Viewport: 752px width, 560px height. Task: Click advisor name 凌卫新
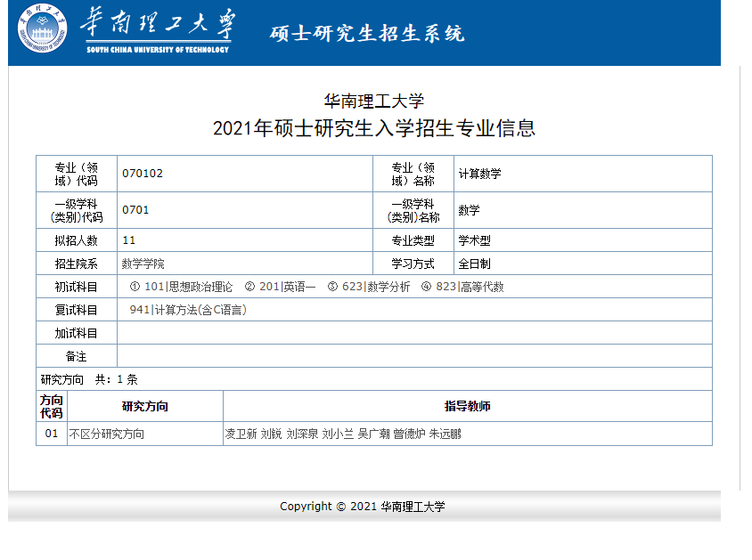241,434
